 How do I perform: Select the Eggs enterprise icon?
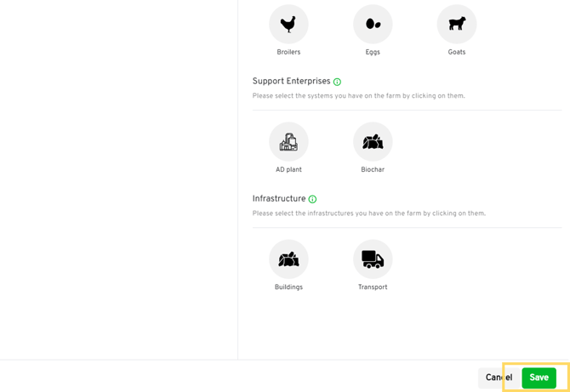pyautogui.click(x=373, y=24)
